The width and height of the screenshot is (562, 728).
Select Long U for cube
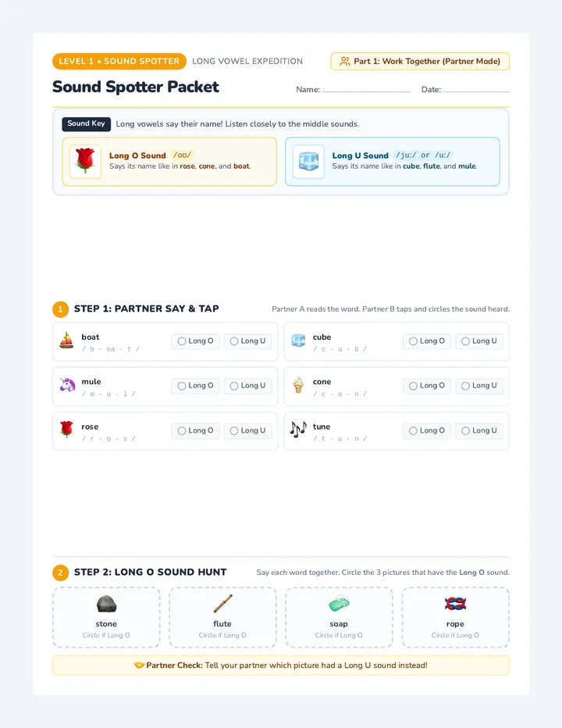tap(479, 341)
